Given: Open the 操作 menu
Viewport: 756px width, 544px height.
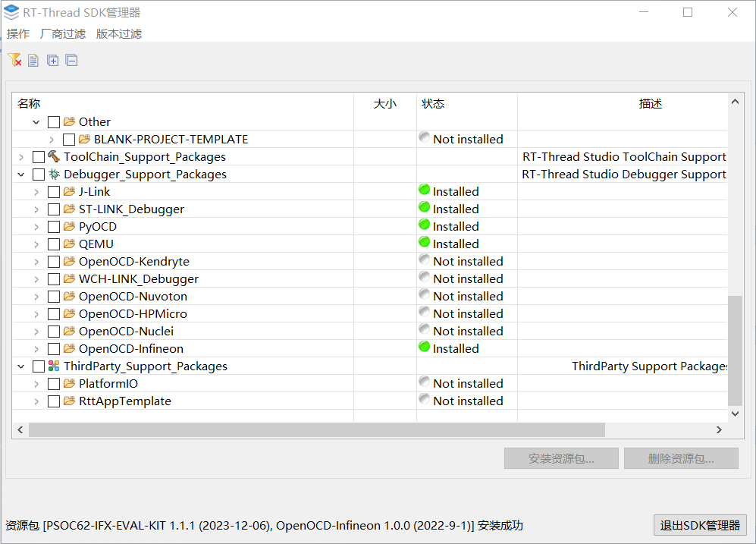Looking at the screenshot, I should (x=18, y=33).
